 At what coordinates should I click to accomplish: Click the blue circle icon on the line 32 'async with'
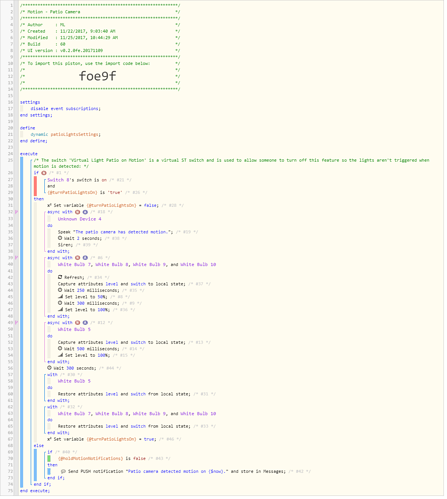[85, 213]
